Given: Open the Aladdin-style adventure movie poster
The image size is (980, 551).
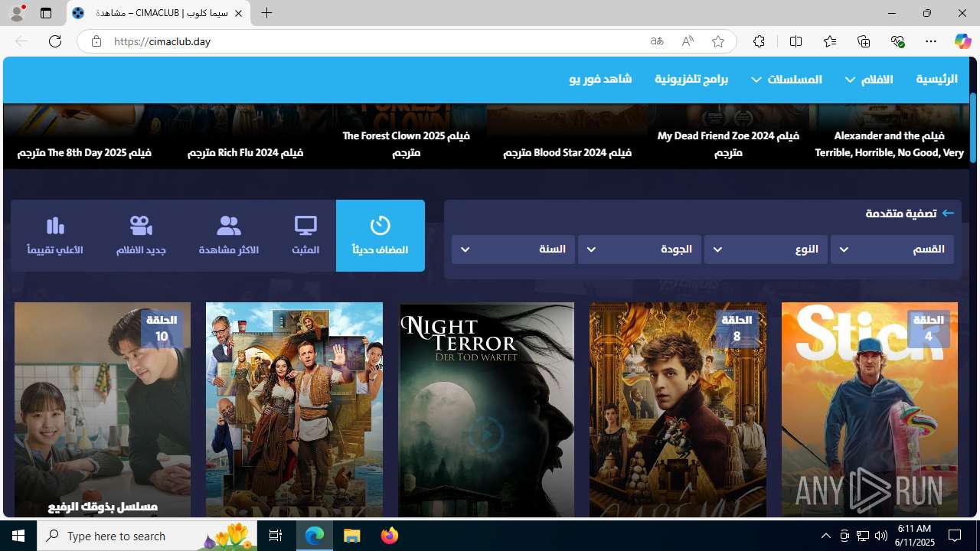Looking at the screenshot, I should click(x=294, y=409).
